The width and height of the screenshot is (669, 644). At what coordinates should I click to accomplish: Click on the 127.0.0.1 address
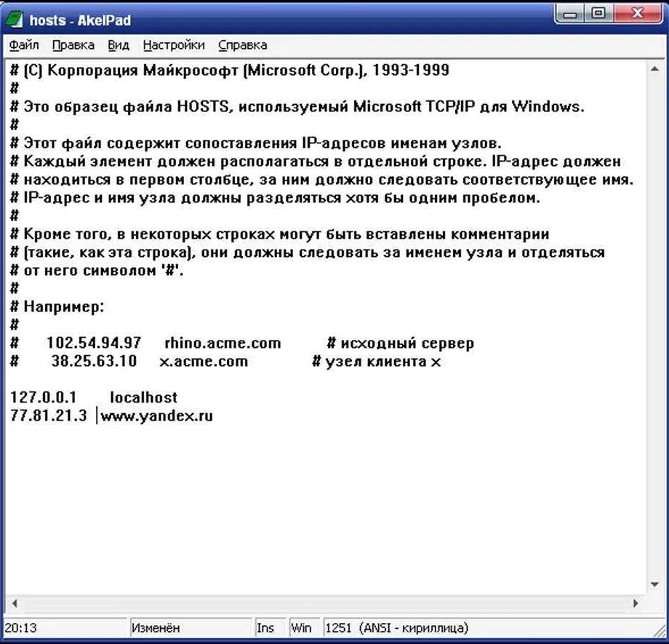[43, 397]
